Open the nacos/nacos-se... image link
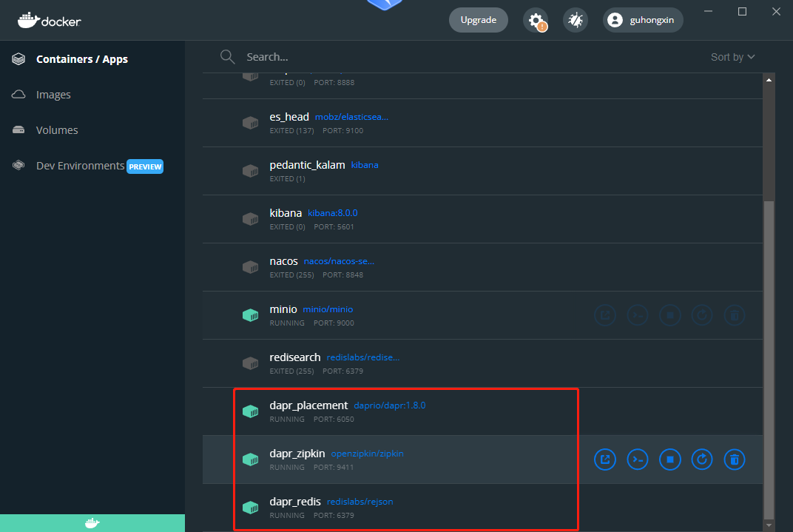The image size is (793, 532). click(339, 261)
